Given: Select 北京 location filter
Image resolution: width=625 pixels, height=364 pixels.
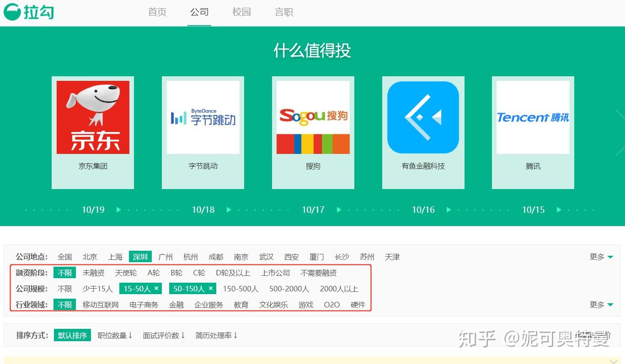Looking at the screenshot, I should [90, 257].
